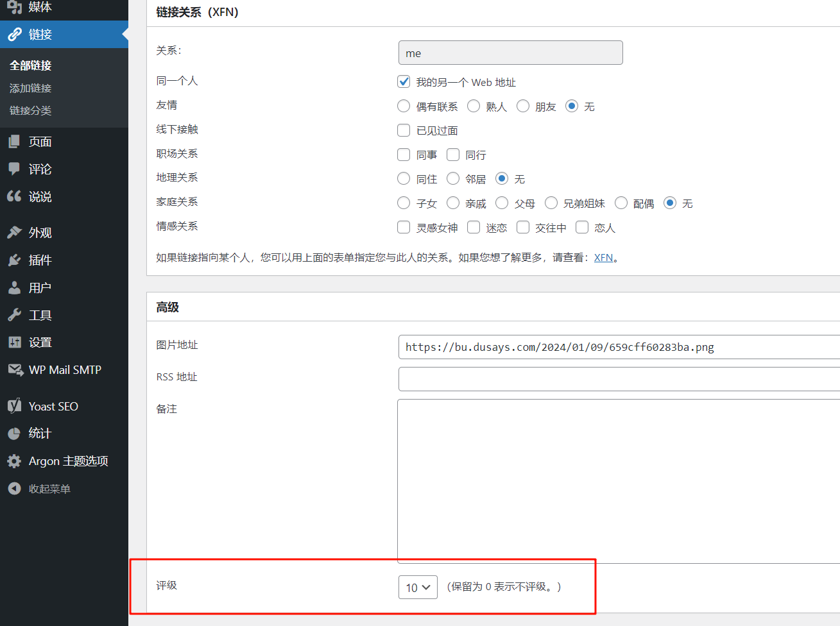Image resolution: width=840 pixels, height=626 pixels.
Task: Check the 已见过面 checkbox
Action: (404, 130)
